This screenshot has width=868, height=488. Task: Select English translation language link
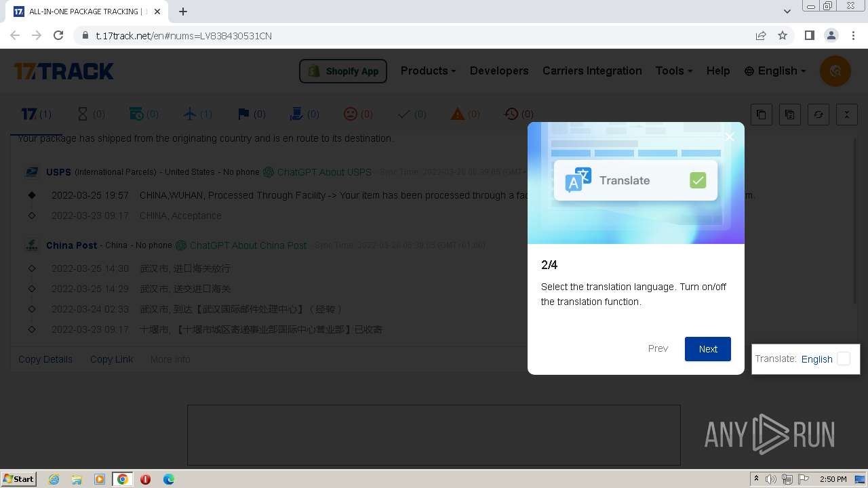[x=816, y=359]
